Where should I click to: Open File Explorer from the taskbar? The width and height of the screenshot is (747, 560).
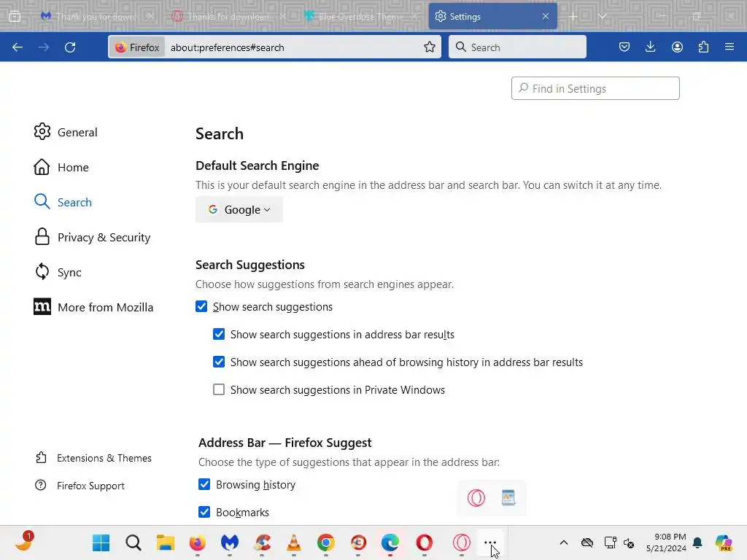click(x=166, y=542)
